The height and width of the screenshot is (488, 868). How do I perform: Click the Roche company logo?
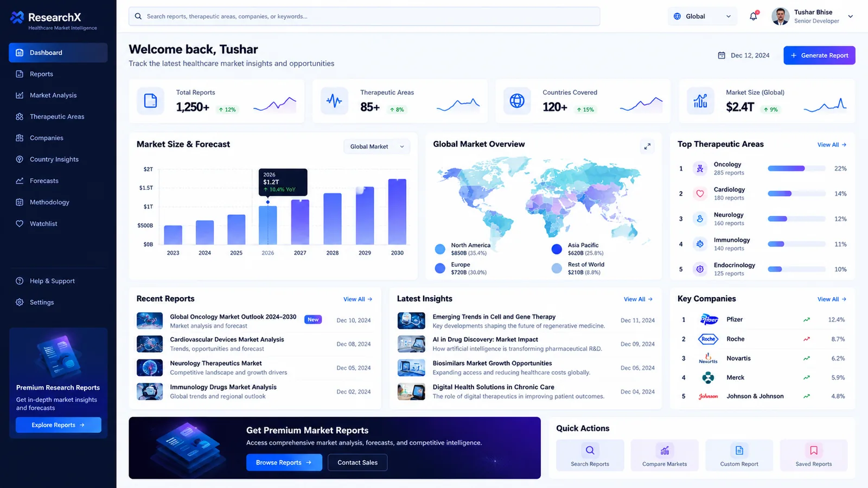coord(709,339)
